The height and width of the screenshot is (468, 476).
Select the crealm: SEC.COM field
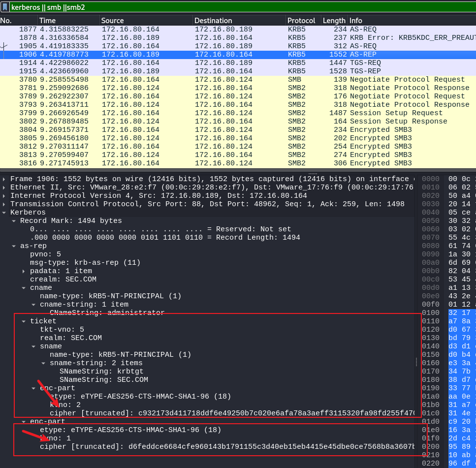point(66,280)
